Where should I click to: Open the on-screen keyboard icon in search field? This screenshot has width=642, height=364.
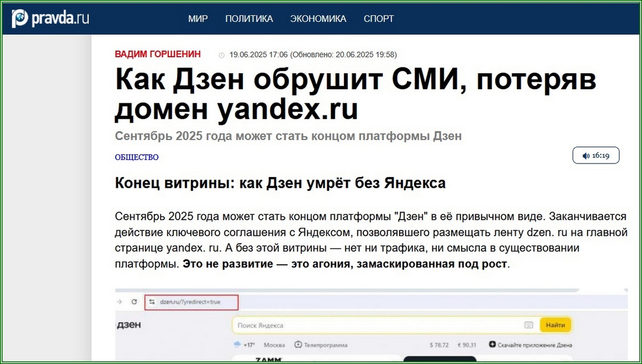(529, 324)
